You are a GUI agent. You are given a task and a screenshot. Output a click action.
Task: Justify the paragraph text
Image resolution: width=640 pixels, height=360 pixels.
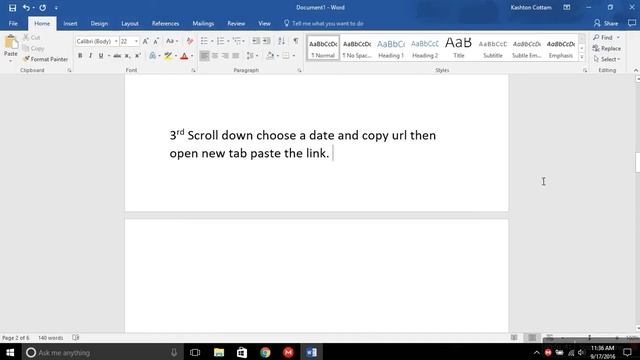[236, 56]
